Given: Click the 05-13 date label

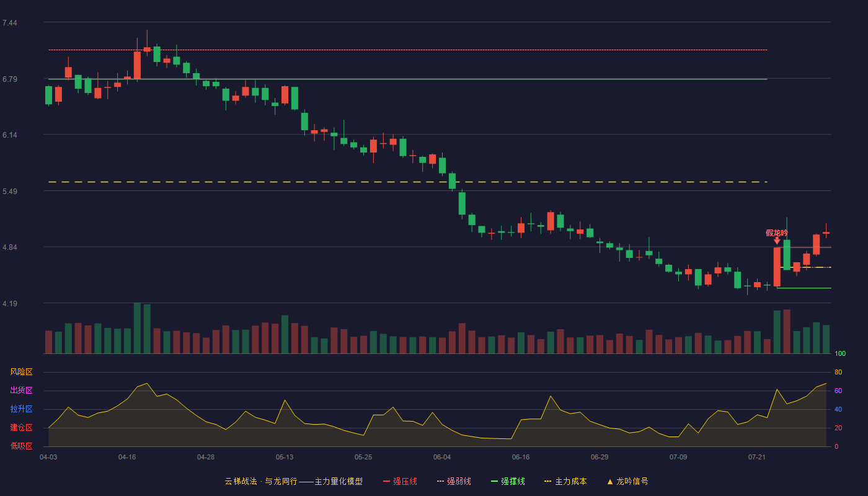Looking at the screenshot, I should pos(285,457).
